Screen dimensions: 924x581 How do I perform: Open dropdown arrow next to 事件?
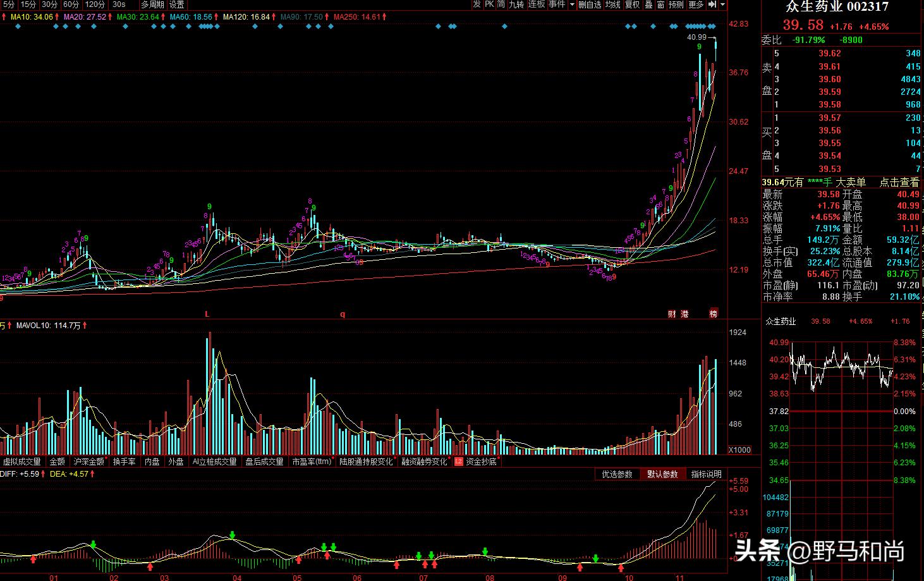click(572, 4)
